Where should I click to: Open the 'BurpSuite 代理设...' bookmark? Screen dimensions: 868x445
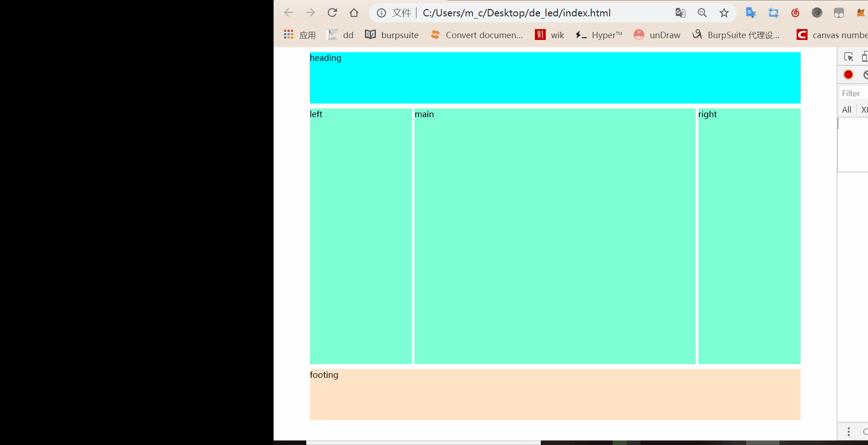[x=736, y=35]
